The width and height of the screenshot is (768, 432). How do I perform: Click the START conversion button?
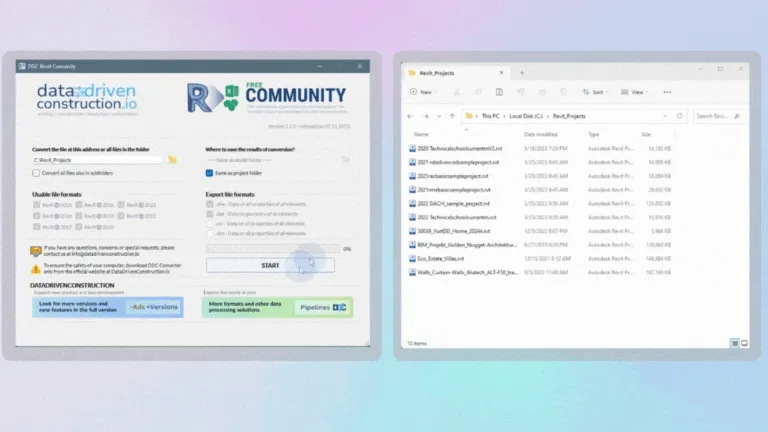pyautogui.click(x=270, y=265)
